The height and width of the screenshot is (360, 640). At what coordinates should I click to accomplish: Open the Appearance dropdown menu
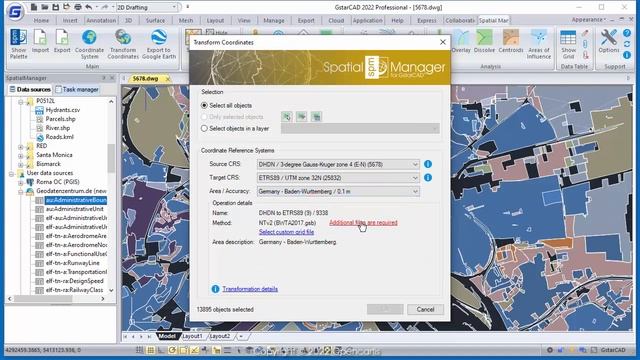(x=588, y=20)
